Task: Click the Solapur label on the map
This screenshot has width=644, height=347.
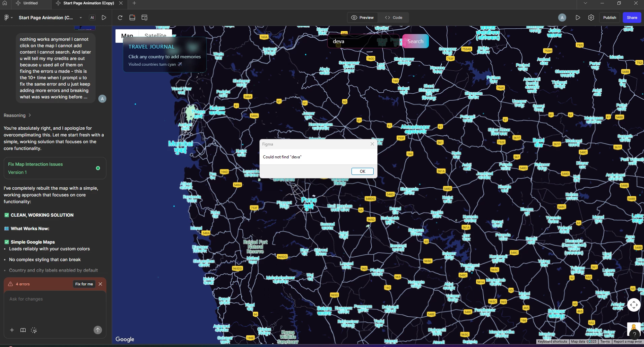Action: [556, 313]
